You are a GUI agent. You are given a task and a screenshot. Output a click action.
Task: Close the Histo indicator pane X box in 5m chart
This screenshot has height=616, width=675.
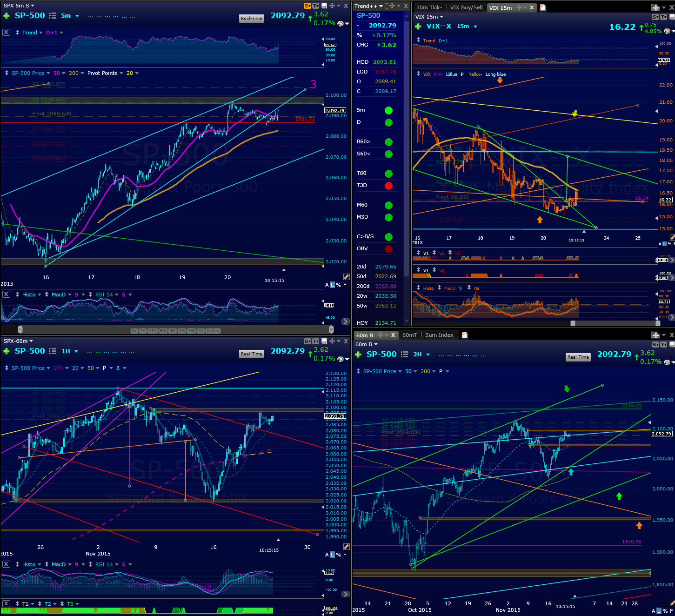click(6, 295)
